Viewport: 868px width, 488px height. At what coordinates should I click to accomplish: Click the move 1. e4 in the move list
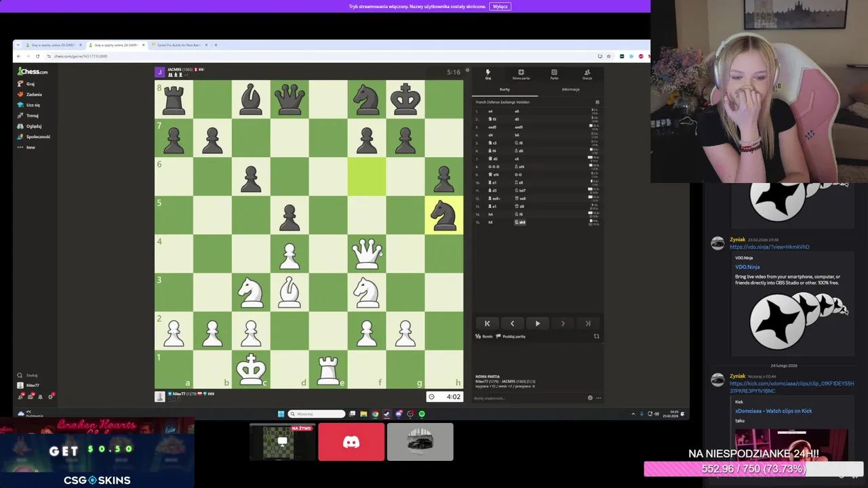[490, 111]
